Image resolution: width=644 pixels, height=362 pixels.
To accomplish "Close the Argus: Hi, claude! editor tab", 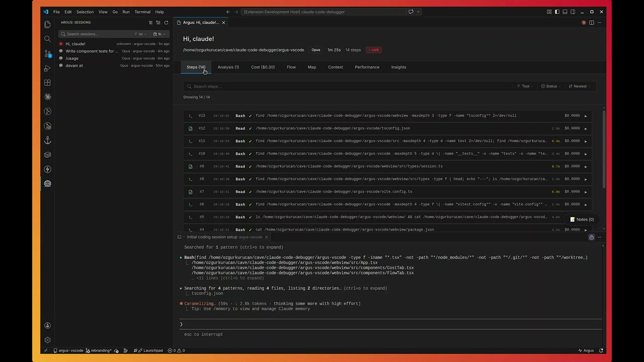I will (223, 23).
